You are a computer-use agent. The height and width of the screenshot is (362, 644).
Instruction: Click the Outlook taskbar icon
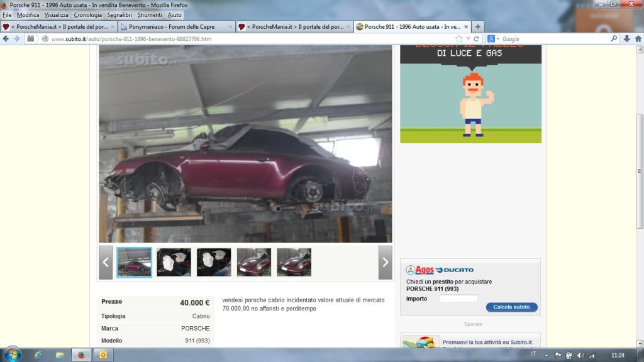[103, 355]
